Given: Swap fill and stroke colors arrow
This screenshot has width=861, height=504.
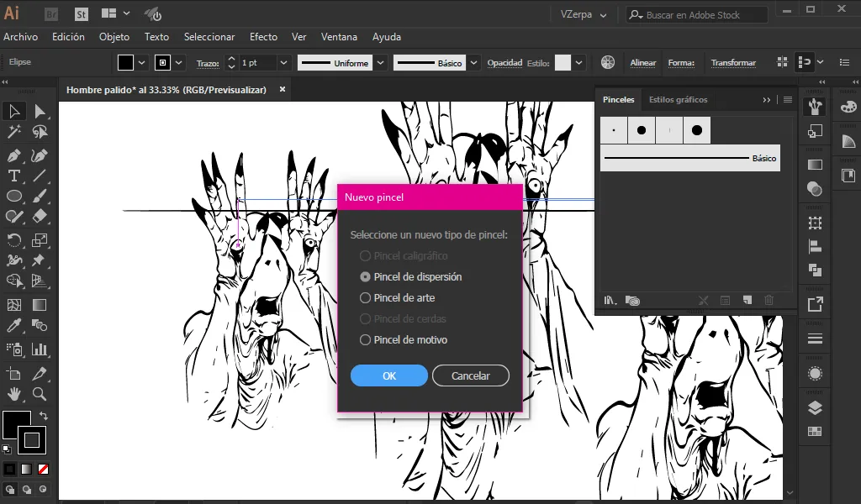Looking at the screenshot, I should pos(44,416).
